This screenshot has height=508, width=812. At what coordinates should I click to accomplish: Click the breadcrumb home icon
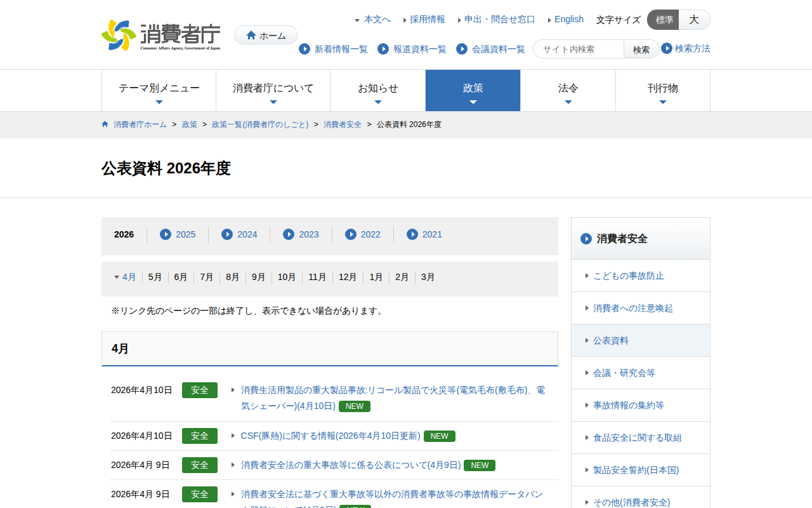[105, 124]
